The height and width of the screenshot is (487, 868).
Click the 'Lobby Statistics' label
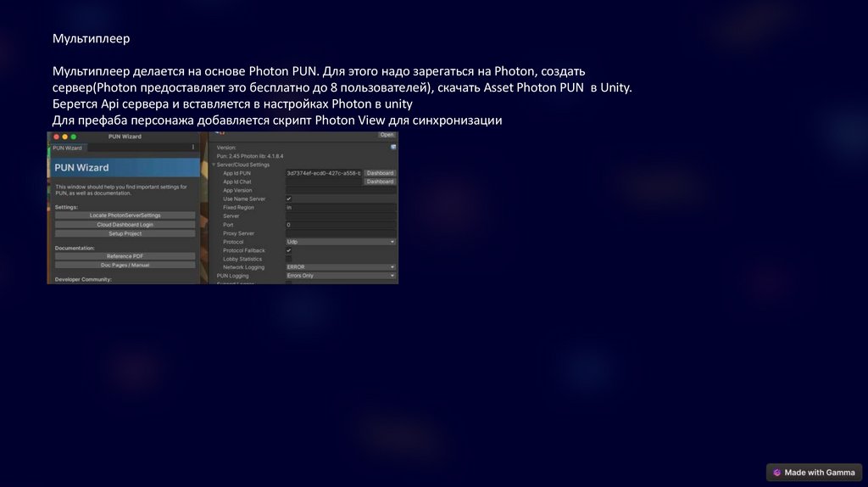(x=242, y=259)
